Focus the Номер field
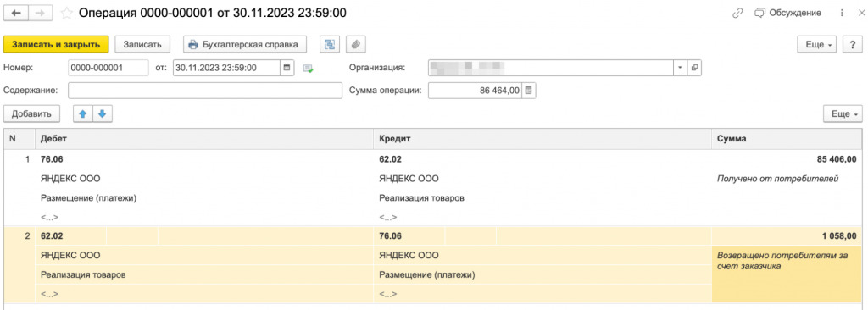The width and height of the screenshot is (868, 310). [108, 68]
